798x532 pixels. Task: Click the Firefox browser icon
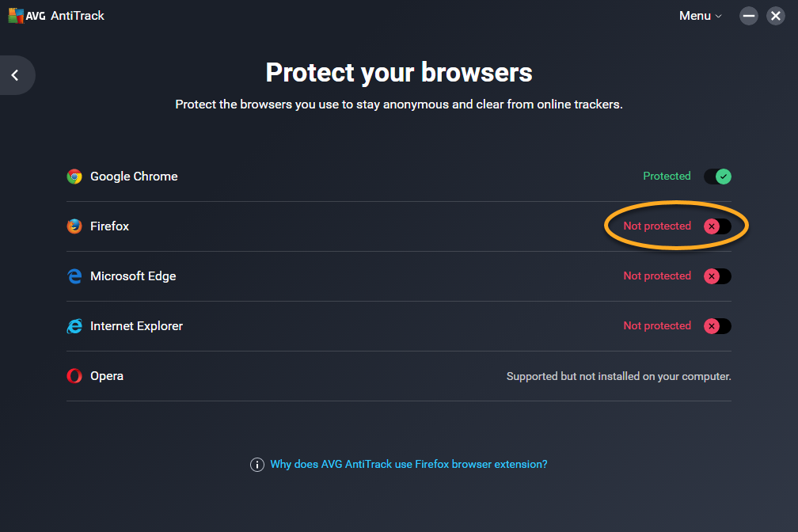[x=74, y=226]
